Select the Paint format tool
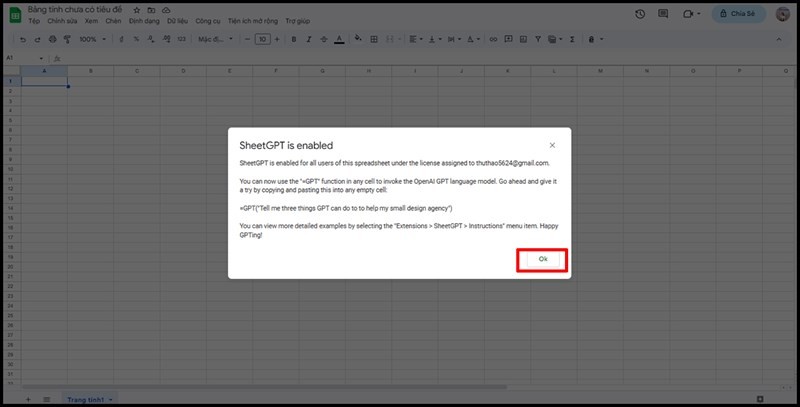 click(x=67, y=39)
